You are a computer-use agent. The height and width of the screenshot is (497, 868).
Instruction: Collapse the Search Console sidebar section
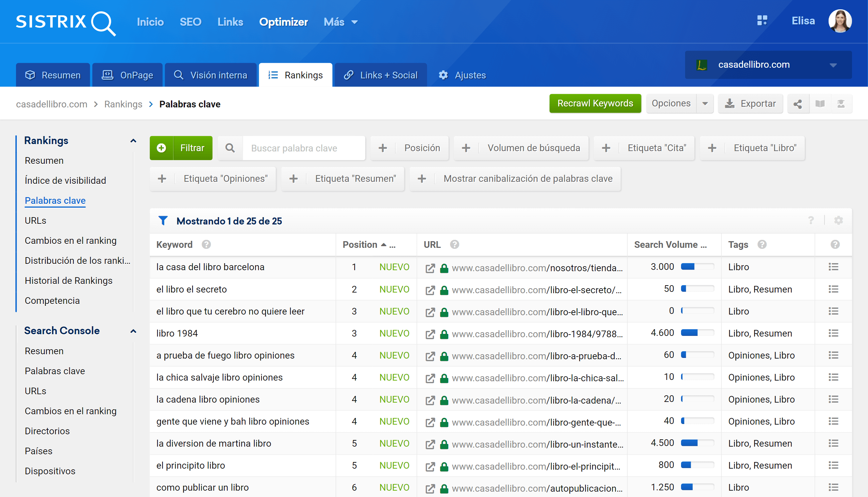pos(133,331)
